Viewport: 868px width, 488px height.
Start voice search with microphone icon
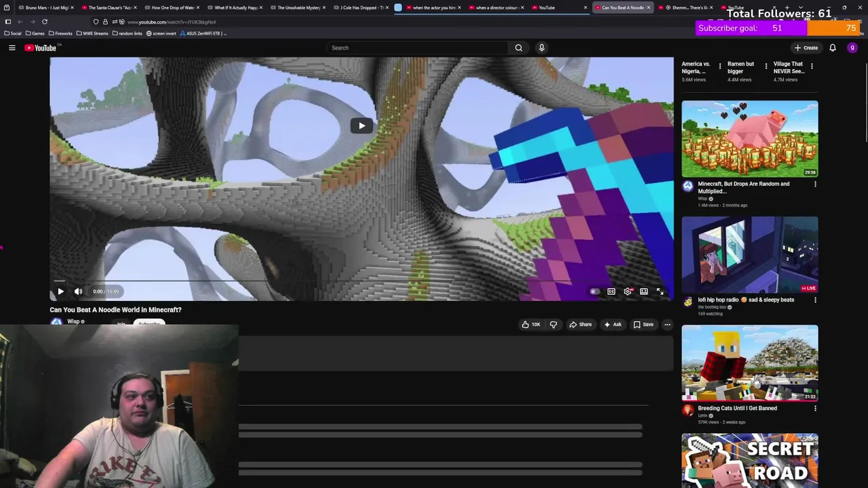pyautogui.click(x=541, y=47)
